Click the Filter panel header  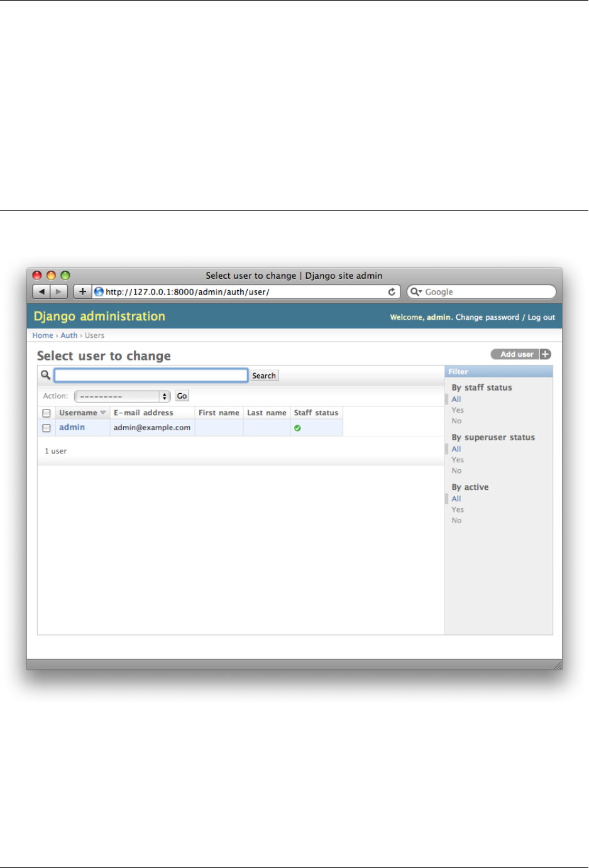pos(498,372)
